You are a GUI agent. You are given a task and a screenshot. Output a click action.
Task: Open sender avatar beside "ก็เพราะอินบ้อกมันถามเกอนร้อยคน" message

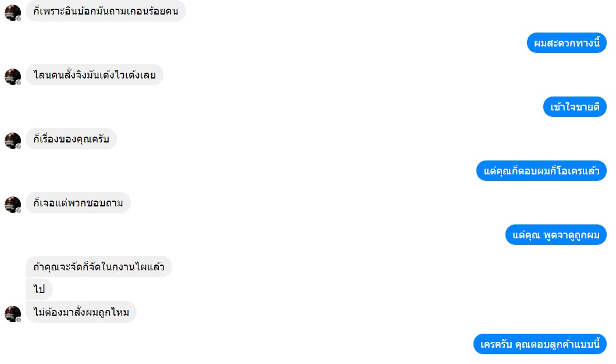[13, 13]
